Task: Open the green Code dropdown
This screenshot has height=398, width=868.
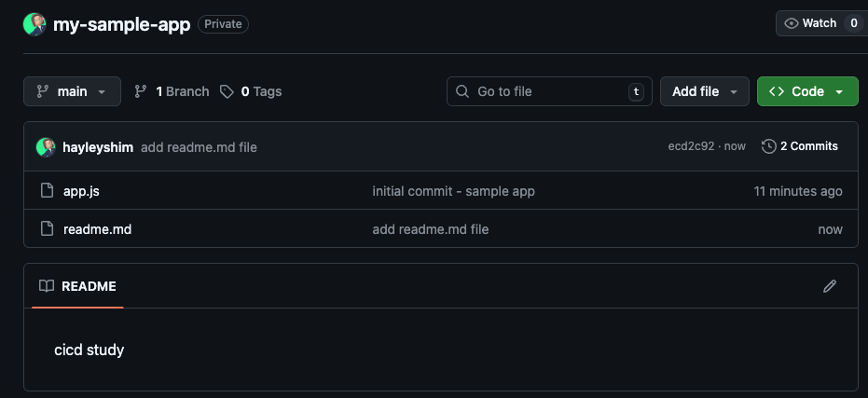Action: [806, 91]
